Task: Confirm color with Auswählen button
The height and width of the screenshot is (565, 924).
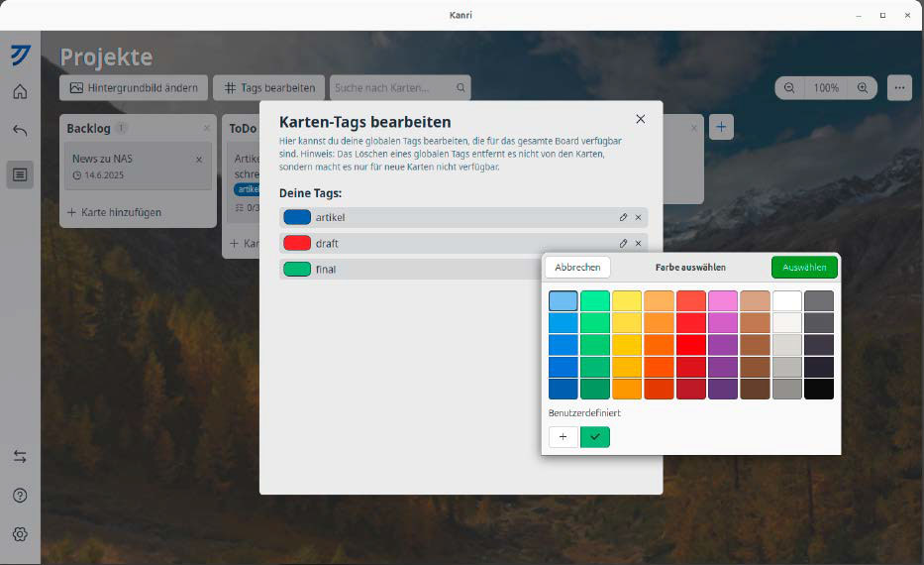Action: [x=804, y=268]
